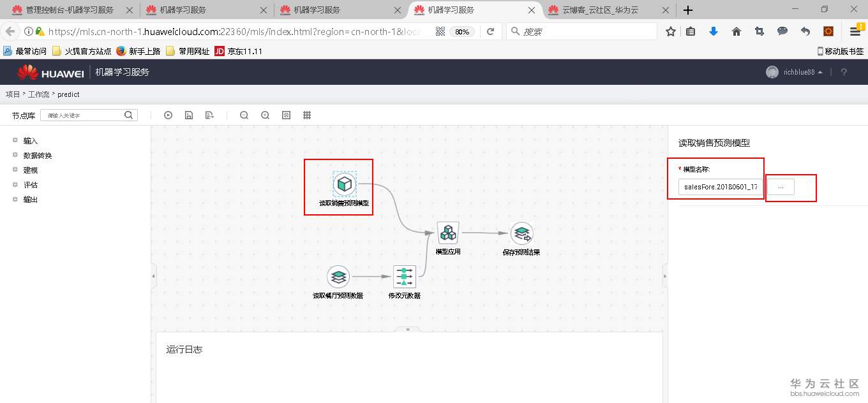
Task: Open the downloads arrow icon
Action: coord(714,31)
